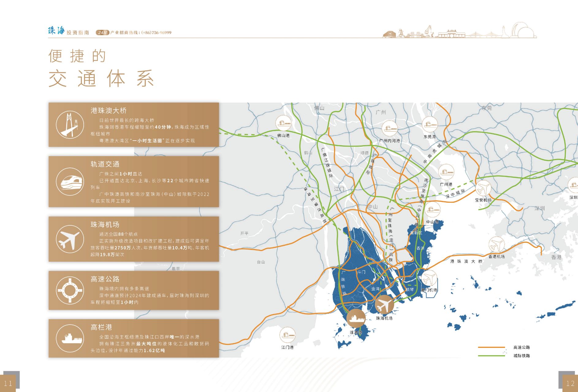Image resolution: width=578 pixels, height=392 pixels.
Task: Click the 珠海 calligraphy logo in header
Action: pos(56,31)
